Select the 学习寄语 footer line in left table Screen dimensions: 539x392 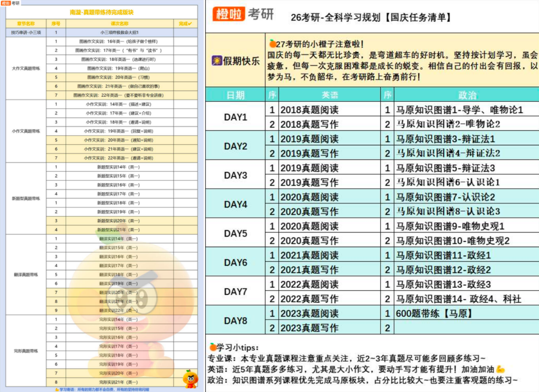pos(102,390)
